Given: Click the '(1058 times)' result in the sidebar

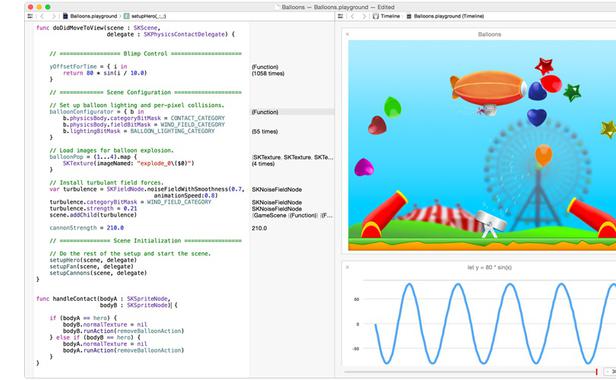Looking at the screenshot, I should coord(268,73).
